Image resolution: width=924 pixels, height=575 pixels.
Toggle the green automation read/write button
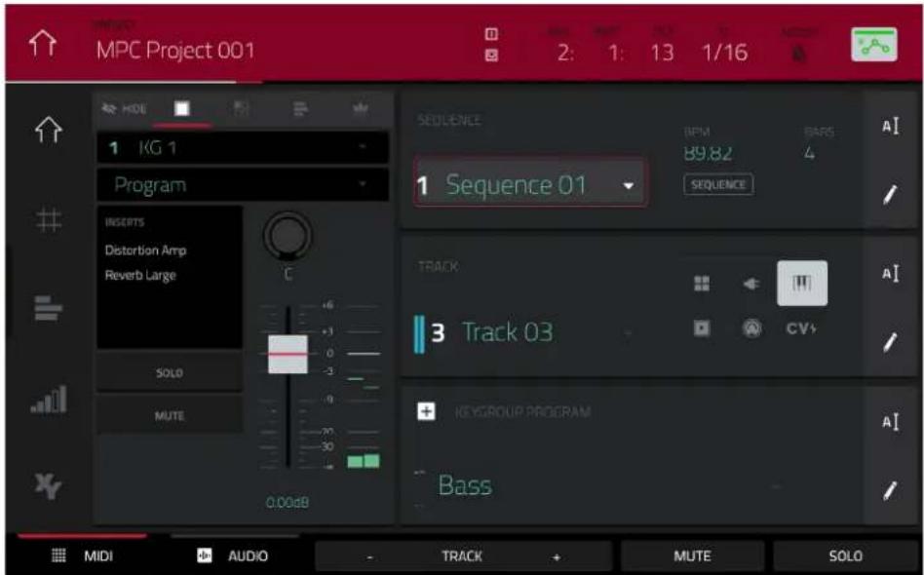point(874,44)
